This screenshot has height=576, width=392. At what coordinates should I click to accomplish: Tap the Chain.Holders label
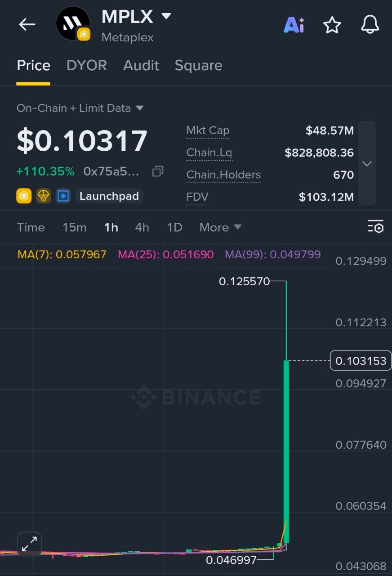[223, 175]
